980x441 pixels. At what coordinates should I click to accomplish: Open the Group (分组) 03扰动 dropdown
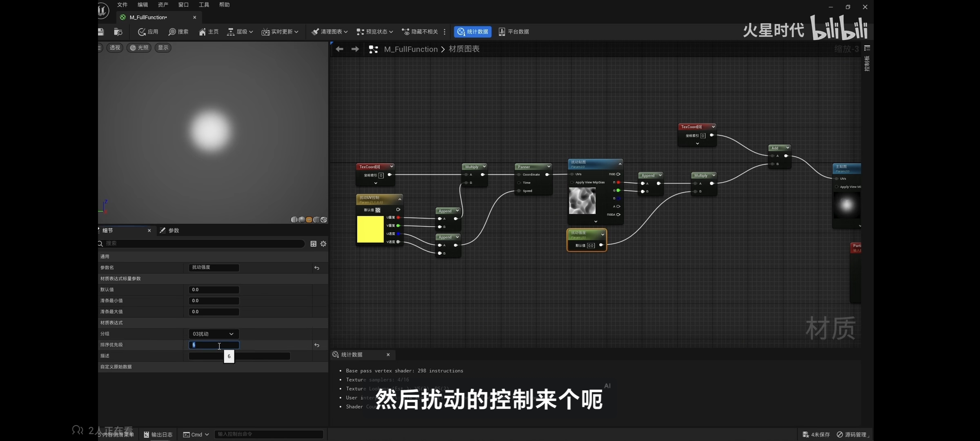(x=214, y=334)
